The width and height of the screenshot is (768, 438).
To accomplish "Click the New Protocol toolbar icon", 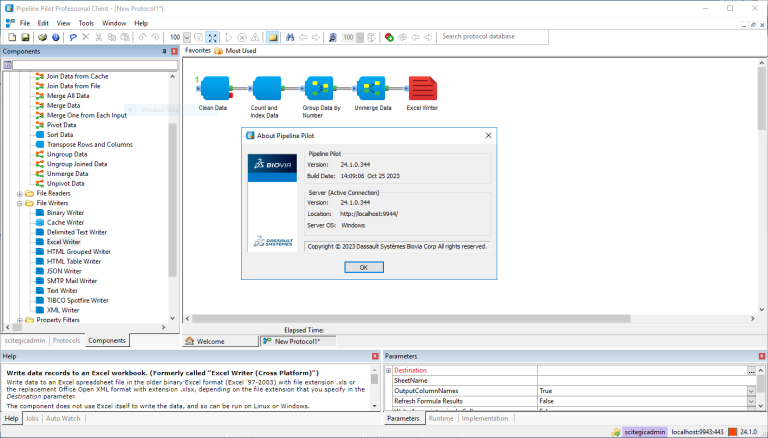I will [x=12, y=37].
